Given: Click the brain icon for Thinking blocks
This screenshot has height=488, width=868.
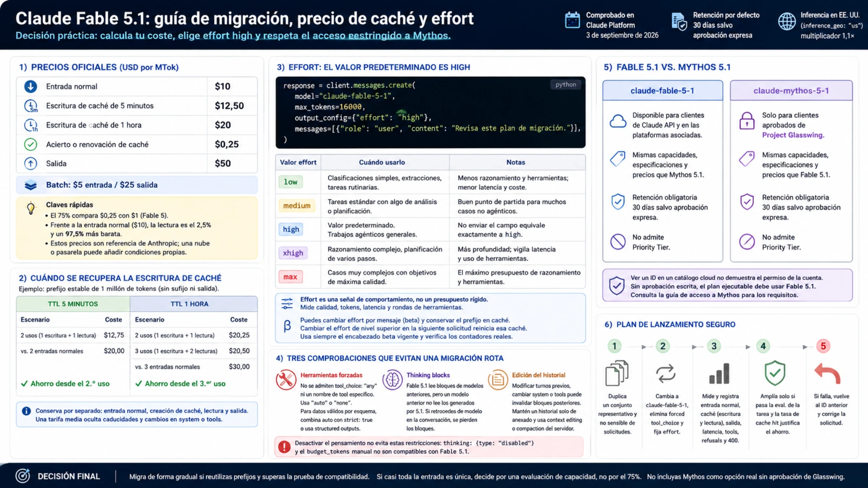Looking at the screenshot, I should [392, 380].
